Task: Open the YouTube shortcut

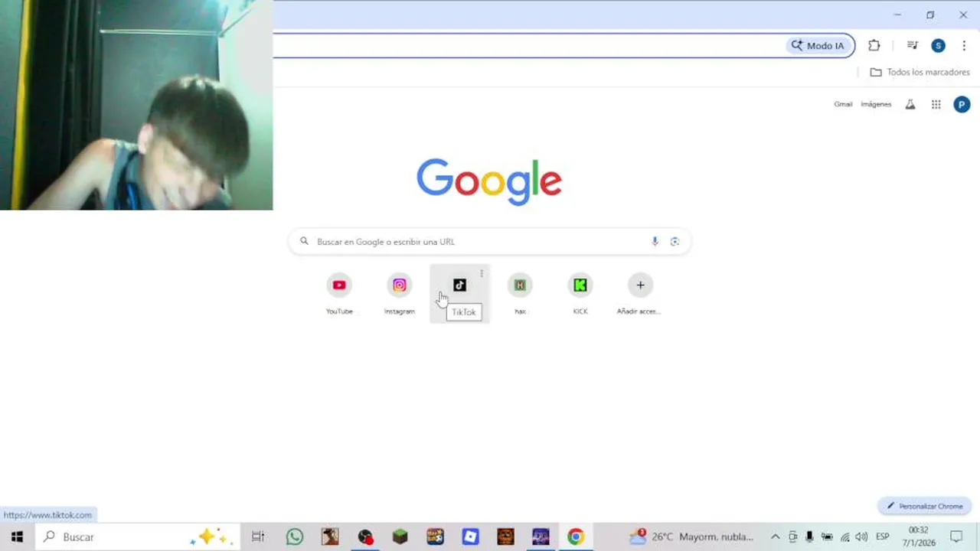Action: click(339, 293)
